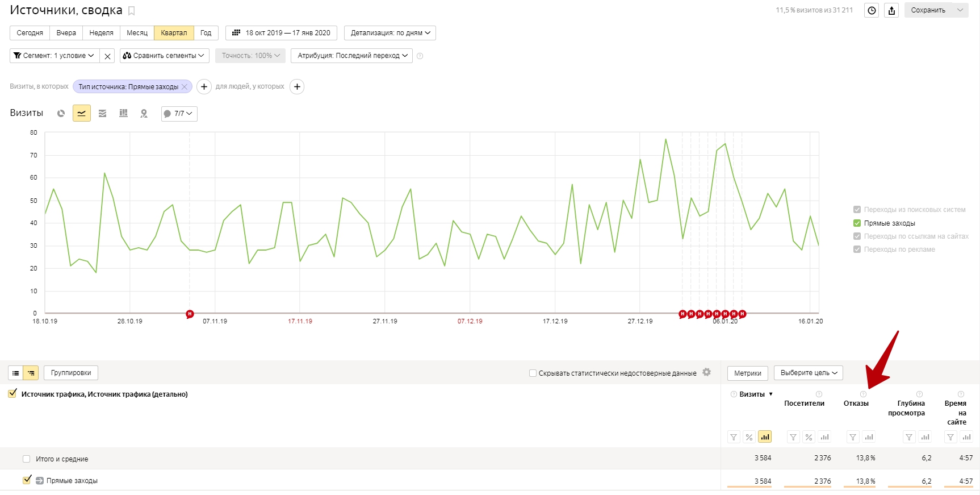Screen dimensions: 980x495
Task: Click the export report icon
Action: click(x=891, y=10)
